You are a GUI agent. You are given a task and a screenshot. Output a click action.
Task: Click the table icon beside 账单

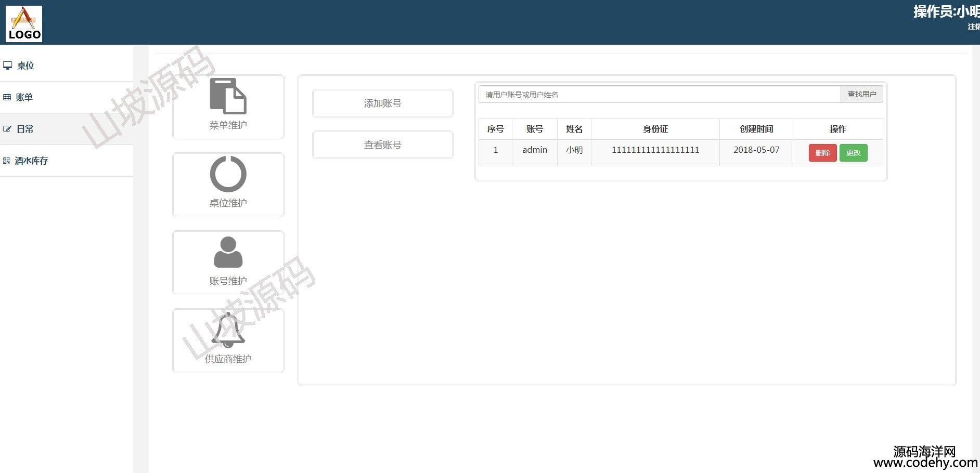[x=7, y=97]
